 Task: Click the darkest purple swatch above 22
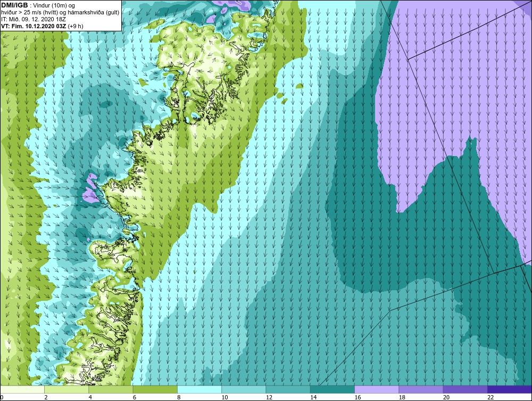click(x=509, y=389)
